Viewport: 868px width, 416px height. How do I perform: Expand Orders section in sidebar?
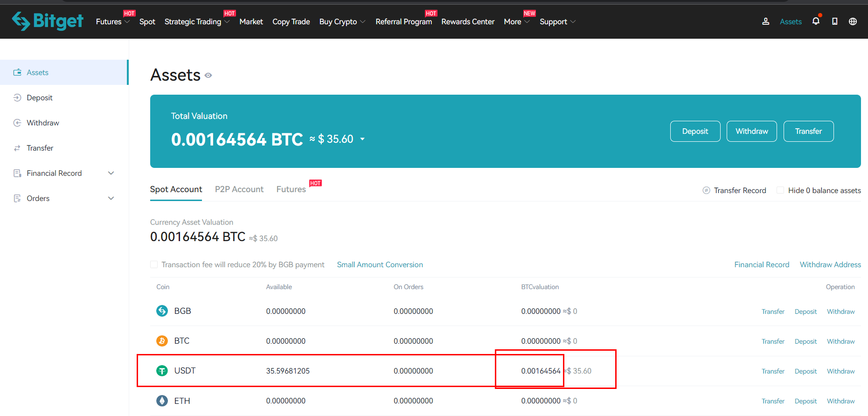(111, 198)
